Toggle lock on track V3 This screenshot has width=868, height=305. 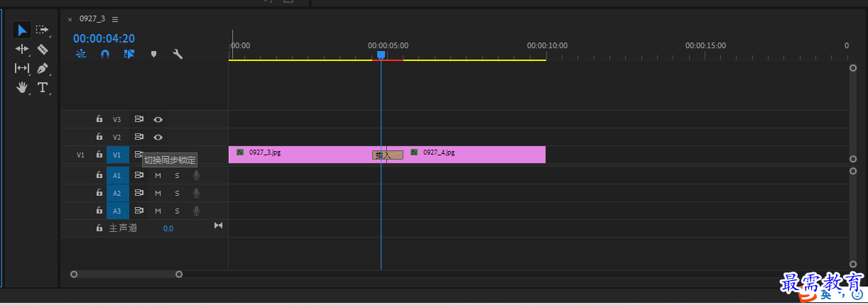tap(99, 119)
